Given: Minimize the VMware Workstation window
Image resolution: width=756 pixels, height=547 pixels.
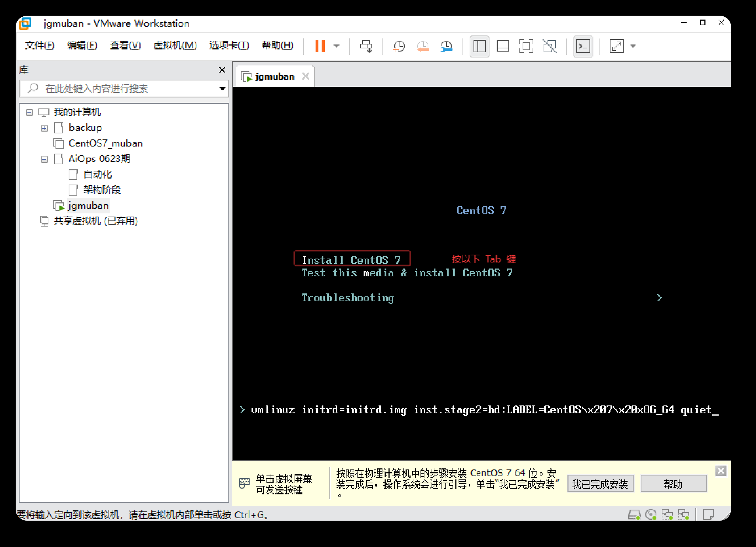Looking at the screenshot, I should [684, 23].
